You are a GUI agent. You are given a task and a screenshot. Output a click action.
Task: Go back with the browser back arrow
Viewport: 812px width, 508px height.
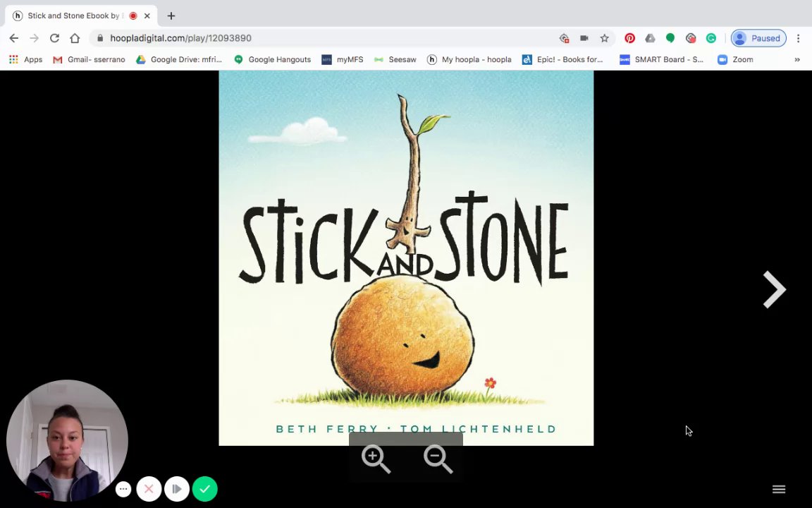[14, 38]
